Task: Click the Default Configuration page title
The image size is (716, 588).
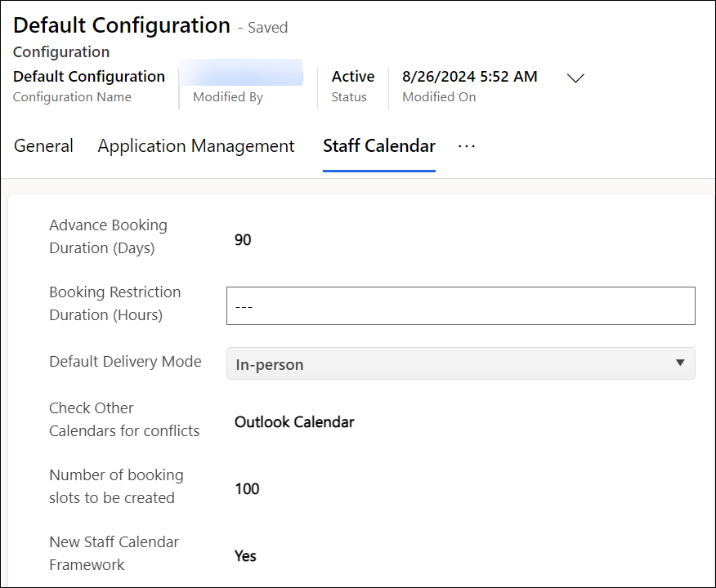Action: point(122,25)
